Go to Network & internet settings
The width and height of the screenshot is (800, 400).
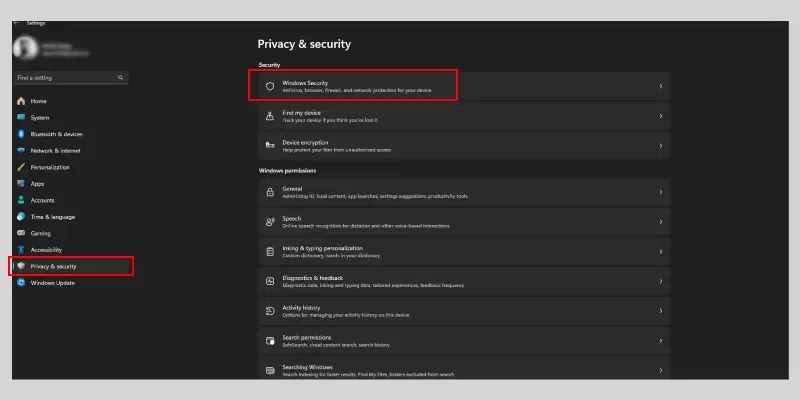55,151
